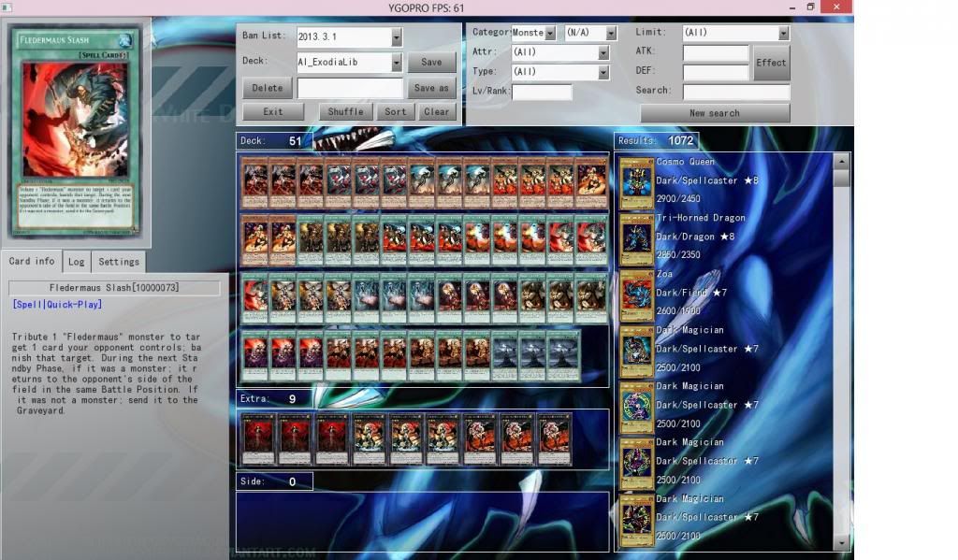958x560 pixels.
Task: Select last card in main deck second row
Action: 591,240
